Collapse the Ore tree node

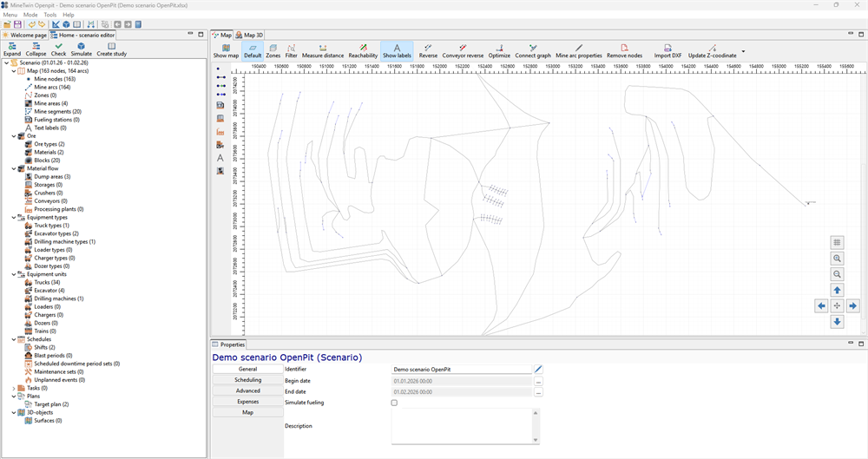coord(14,136)
